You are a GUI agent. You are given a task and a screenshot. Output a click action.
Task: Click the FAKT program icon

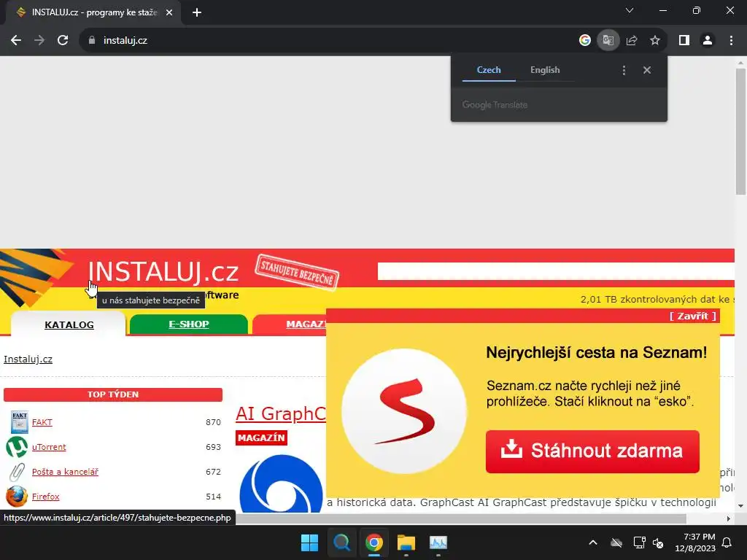pyautogui.click(x=19, y=422)
